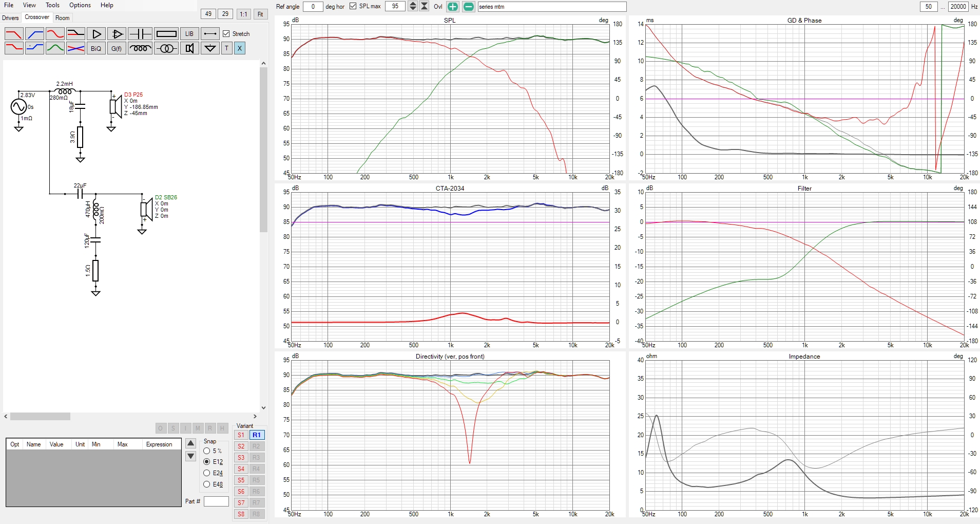980x524 pixels.
Task: Click the overlay name field 'series mtm'
Action: [x=552, y=7]
